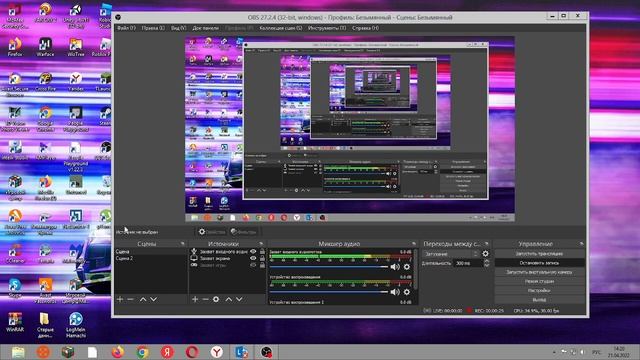Open audio settings gear for Устройство воспроизведения
Image resolution: width=640 pixels, height=360 pixels.
click(x=407, y=292)
